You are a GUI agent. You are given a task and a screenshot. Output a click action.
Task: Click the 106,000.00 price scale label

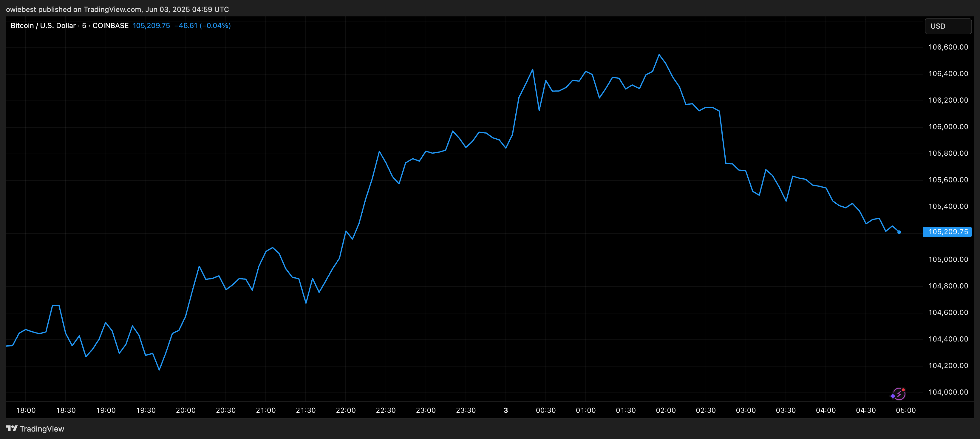[x=948, y=127]
